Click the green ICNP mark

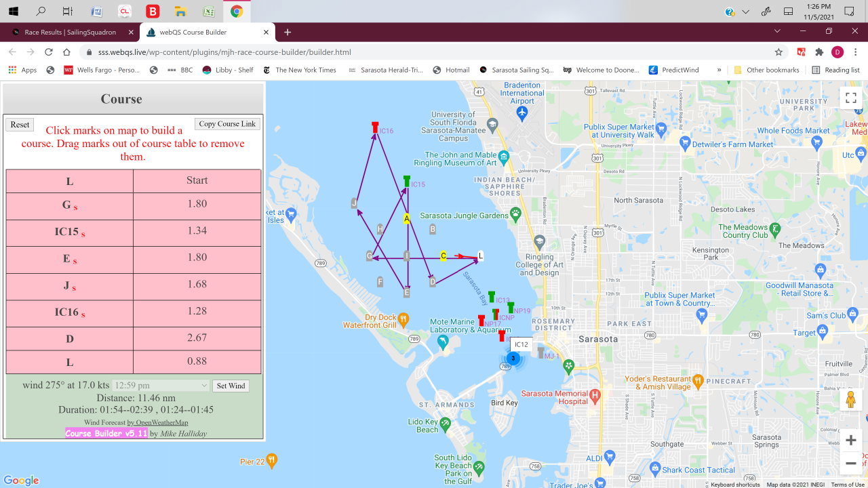496,314
